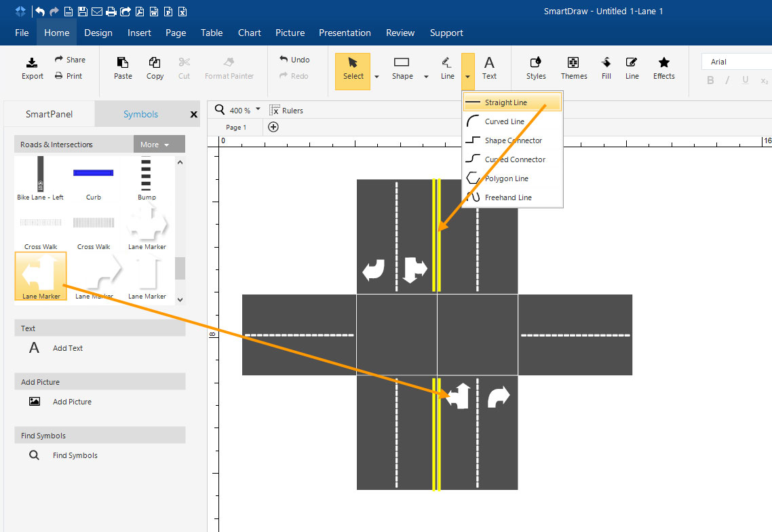Click the Add Text button

pos(67,348)
